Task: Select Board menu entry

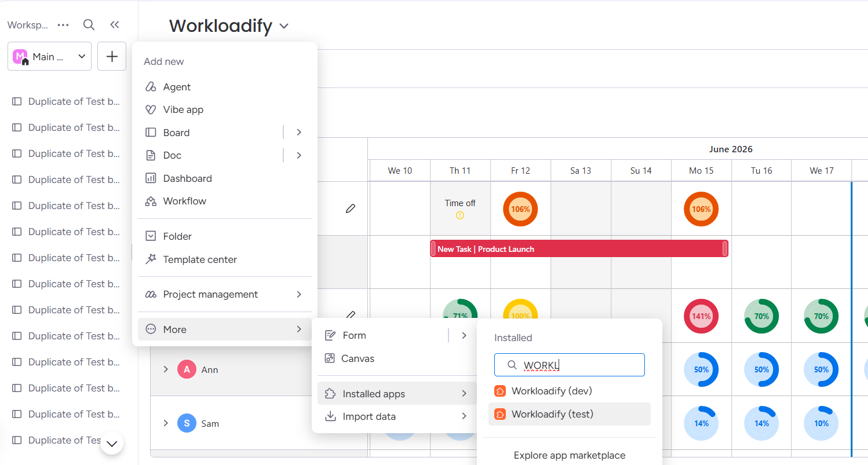Action: (210, 133)
